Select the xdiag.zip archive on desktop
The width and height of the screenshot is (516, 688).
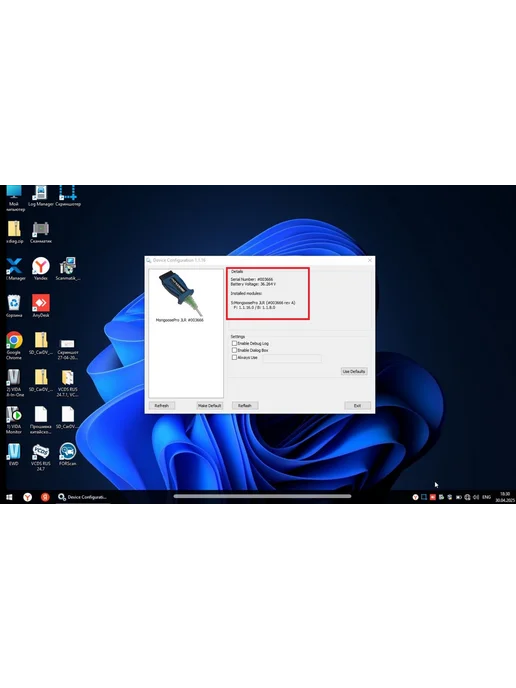pos(14,232)
